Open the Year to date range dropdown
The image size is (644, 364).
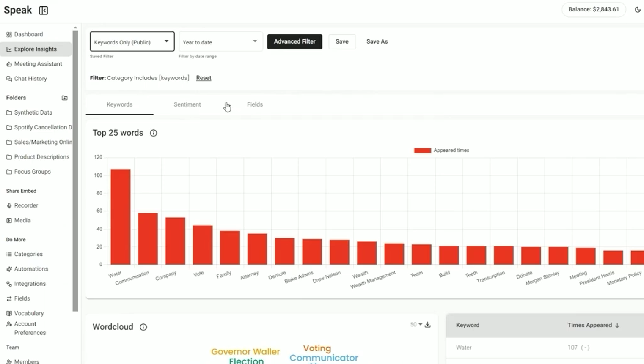click(x=220, y=41)
